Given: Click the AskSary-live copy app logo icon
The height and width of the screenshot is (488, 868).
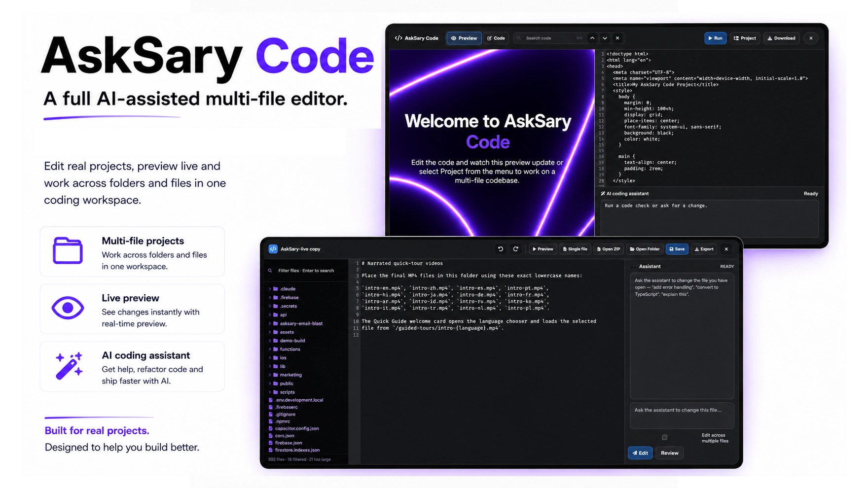Looking at the screenshot, I should (x=273, y=249).
